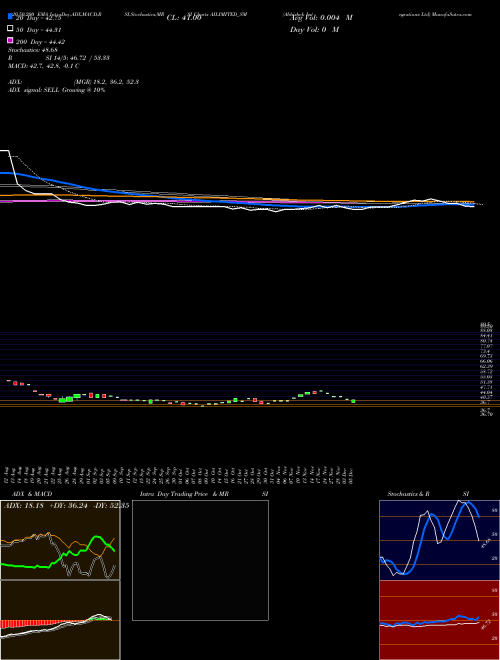Click the magenta 200 Day legend swatch
This screenshot has width=500, height=660.
(x=10, y=40)
